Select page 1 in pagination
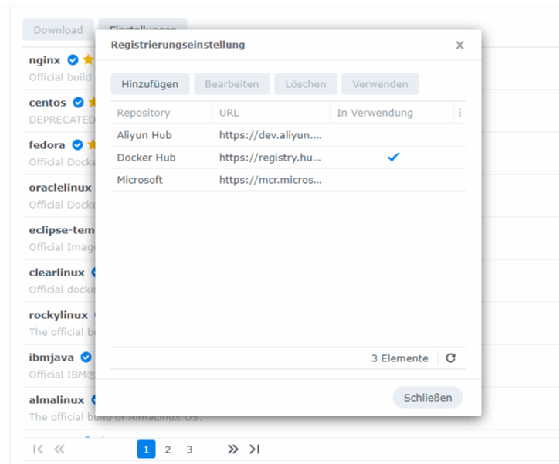This screenshot has width=559, height=464. (x=146, y=449)
